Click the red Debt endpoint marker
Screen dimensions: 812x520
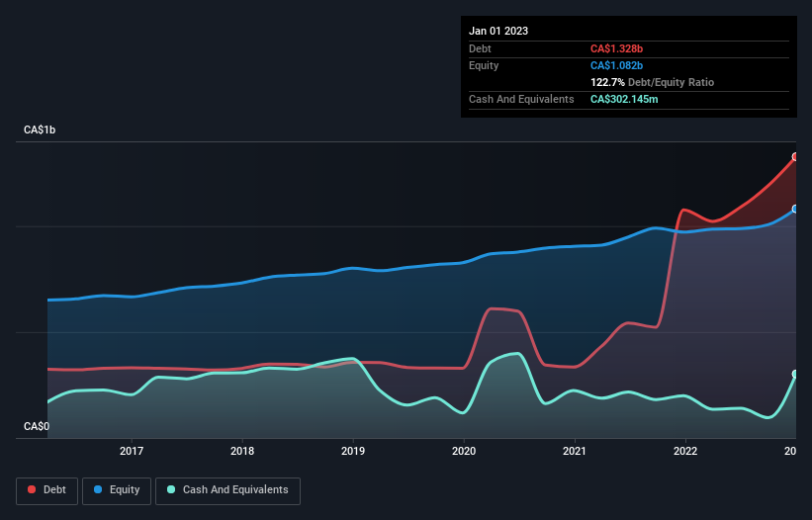point(795,157)
